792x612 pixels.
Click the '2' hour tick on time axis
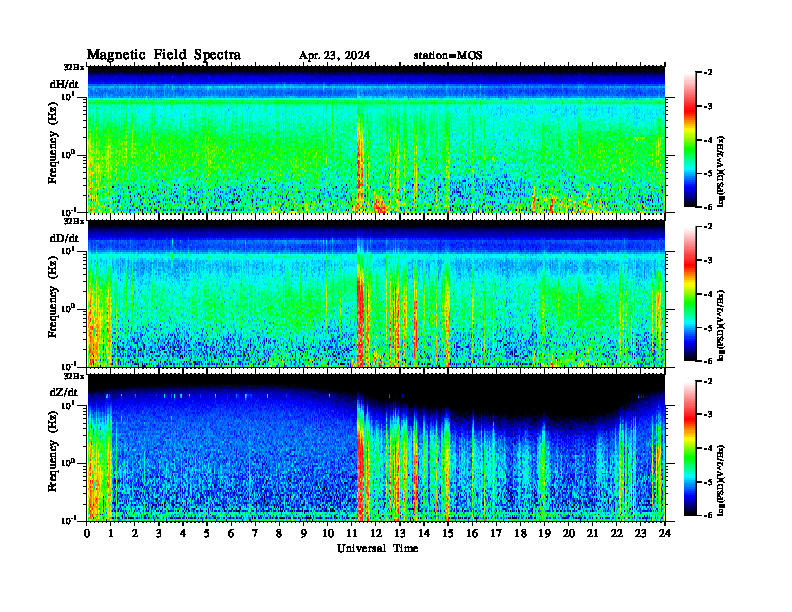[135, 533]
